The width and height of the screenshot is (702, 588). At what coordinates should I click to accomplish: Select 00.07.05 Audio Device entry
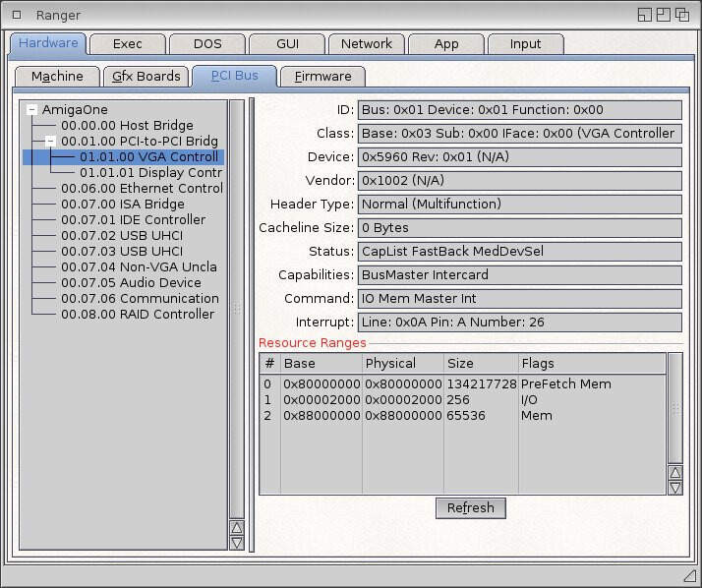(131, 283)
